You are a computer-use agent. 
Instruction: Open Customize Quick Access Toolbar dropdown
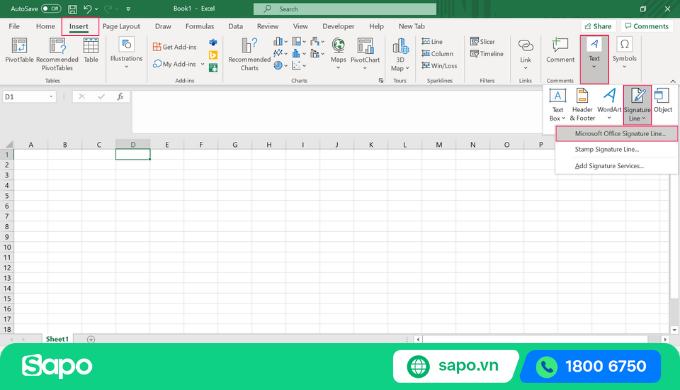[128, 9]
